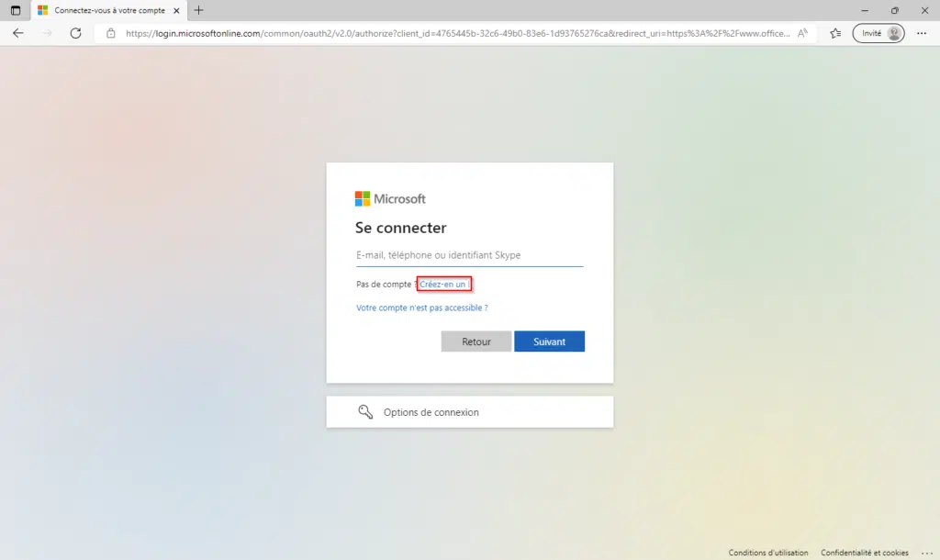Open the tab actions menu icon
Viewport: 940px width, 560px height.
[x=16, y=10]
